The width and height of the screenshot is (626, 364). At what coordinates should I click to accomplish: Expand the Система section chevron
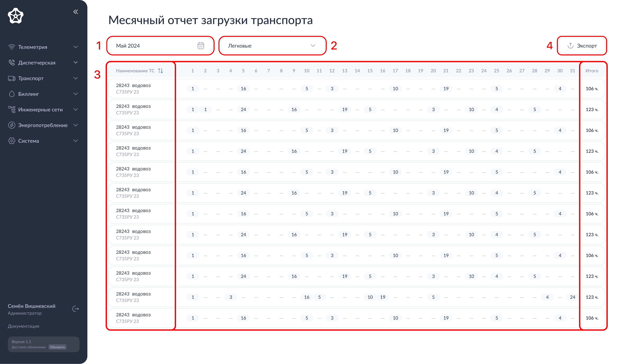coord(76,141)
